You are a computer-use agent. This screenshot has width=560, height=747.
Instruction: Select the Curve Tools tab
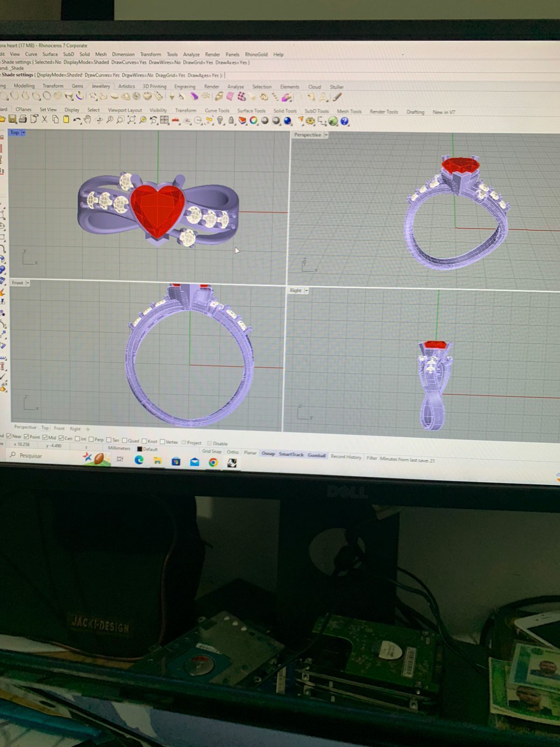[x=217, y=111]
